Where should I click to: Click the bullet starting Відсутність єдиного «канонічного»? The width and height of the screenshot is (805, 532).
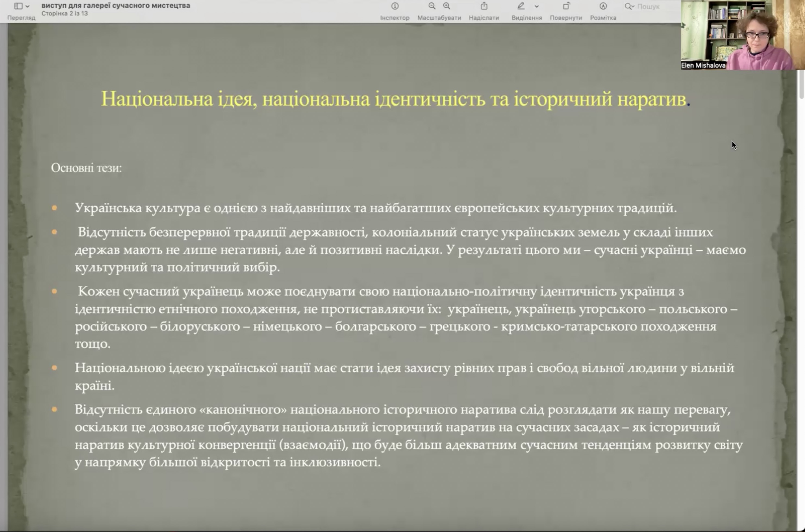coord(409,436)
